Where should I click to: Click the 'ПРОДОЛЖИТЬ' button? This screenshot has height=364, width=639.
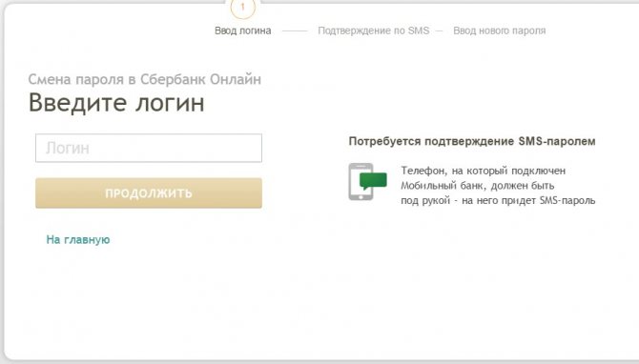click(x=149, y=193)
